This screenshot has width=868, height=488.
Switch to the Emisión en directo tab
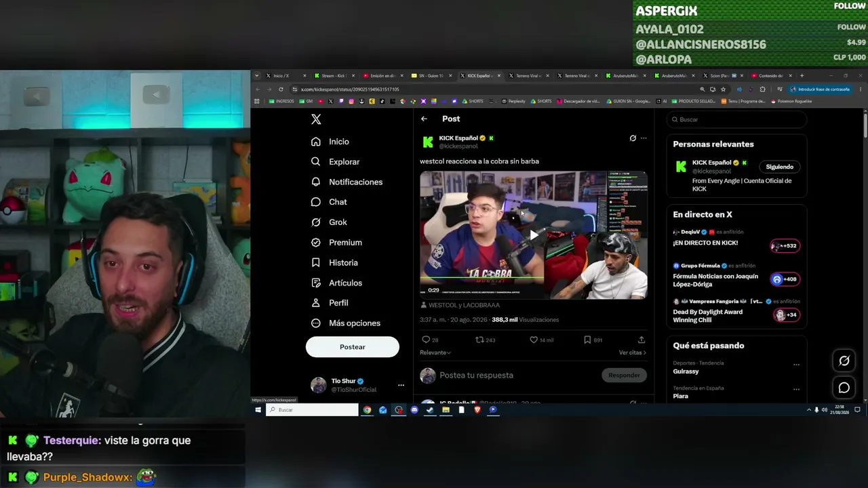pyautogui.click(x=382, y=76)
